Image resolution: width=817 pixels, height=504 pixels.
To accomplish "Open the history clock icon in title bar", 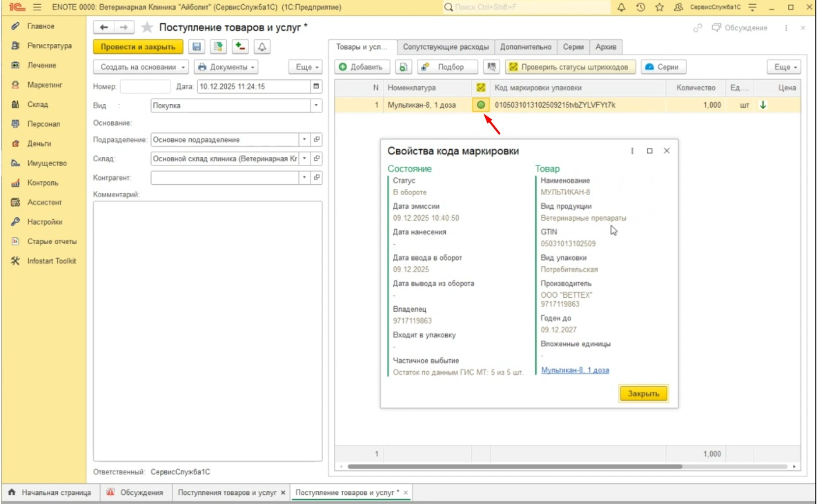I will tap(640, 7).
